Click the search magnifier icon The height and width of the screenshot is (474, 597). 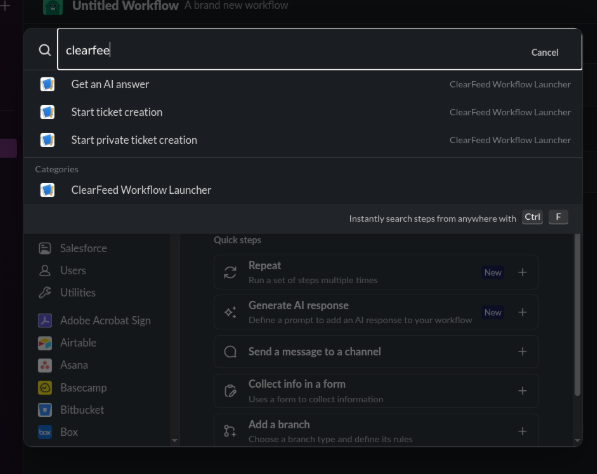45,50
